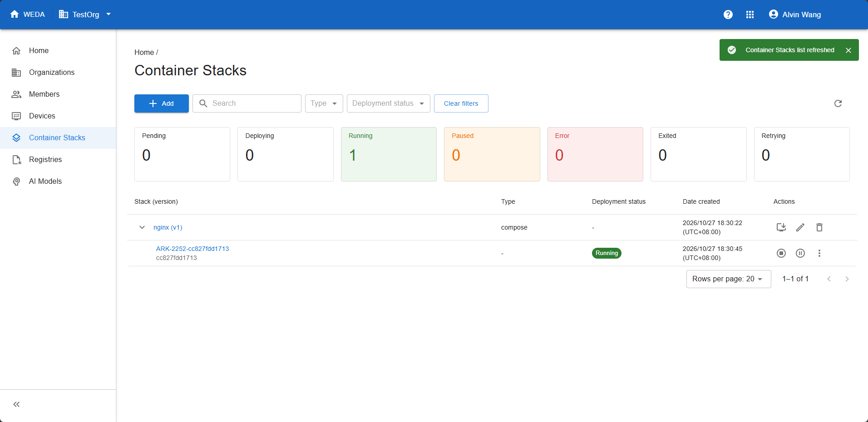868x422 pixels.
Task: Click the Add button
Action: pos(162,103)
